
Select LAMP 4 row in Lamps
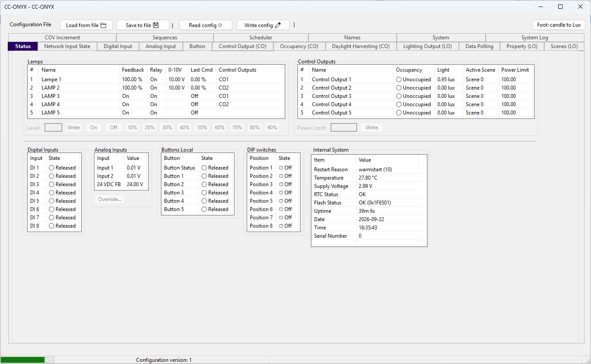click(x=156, y=104)
